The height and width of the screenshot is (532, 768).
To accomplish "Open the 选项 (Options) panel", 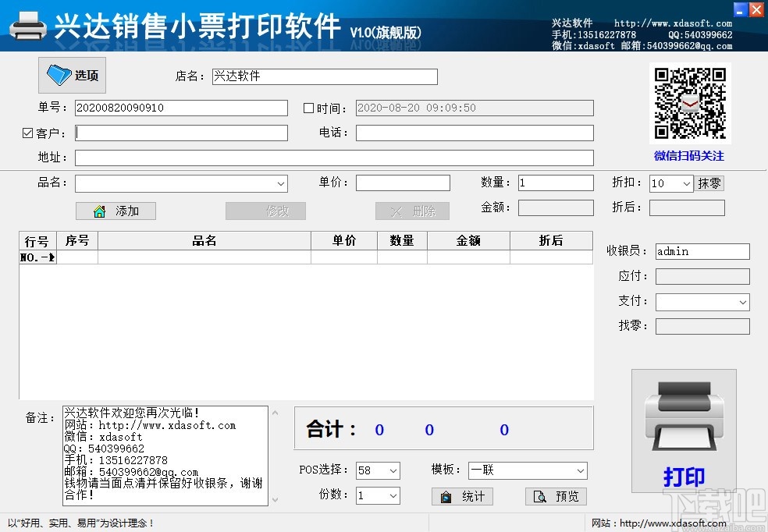I will [71, 75].
